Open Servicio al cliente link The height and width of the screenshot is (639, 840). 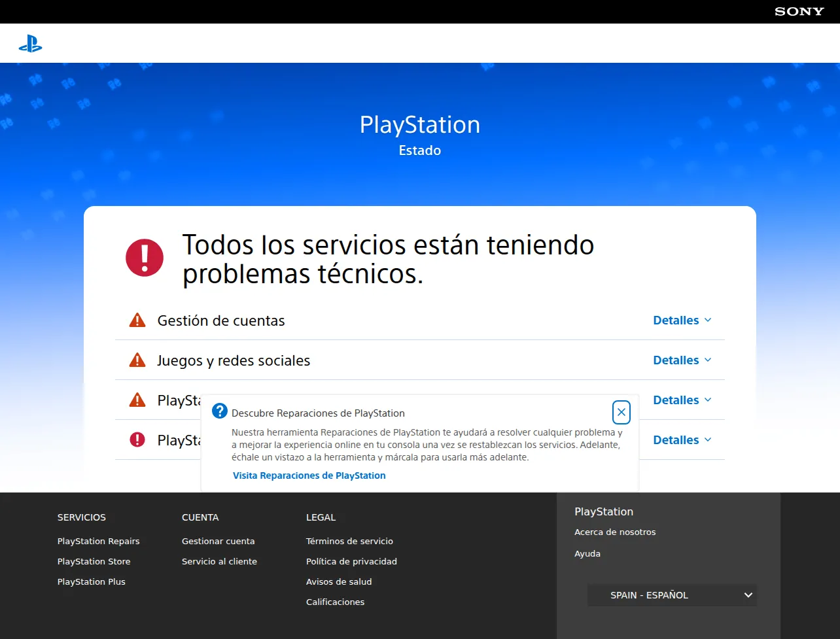pyautogui.click(x=220, y=562)
